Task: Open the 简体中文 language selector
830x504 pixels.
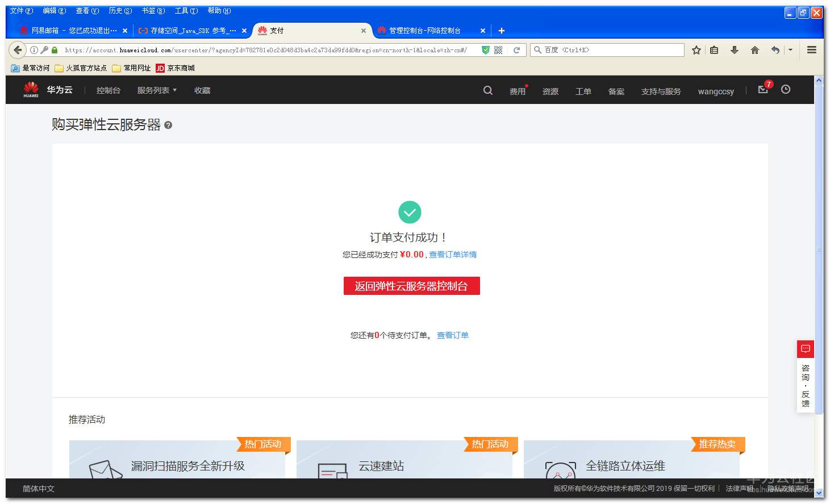Action: coord(39,489)
